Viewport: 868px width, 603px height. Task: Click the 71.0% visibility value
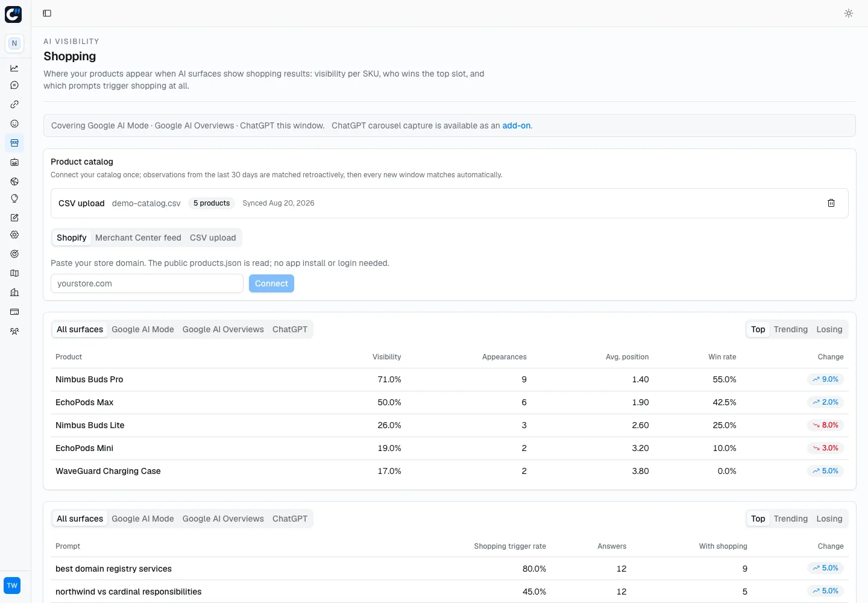click(x=389, y=379)
